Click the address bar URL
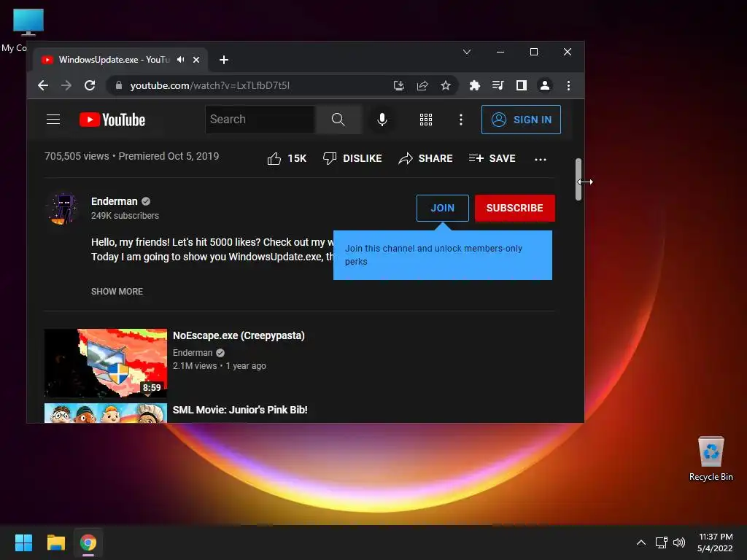The width and height of the screenshot is (747, 560). click(x=209, y=85)
